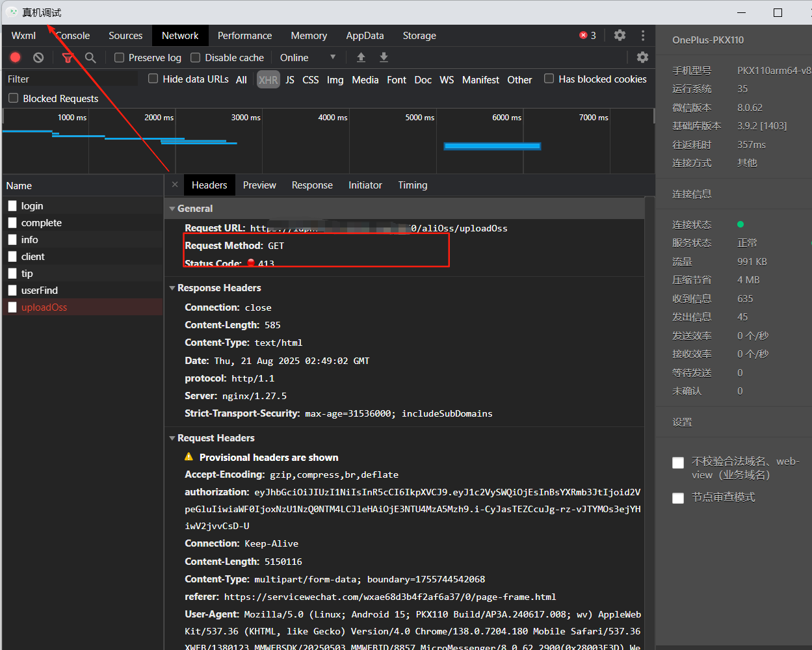Screen dimensions: 812x650
Task: Open the Online throttling dropdown
Action: 308,57
